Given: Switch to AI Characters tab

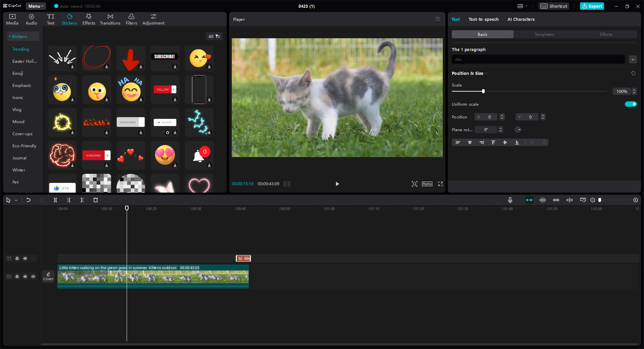Looking at the screenshot, I should coord(521,19).
